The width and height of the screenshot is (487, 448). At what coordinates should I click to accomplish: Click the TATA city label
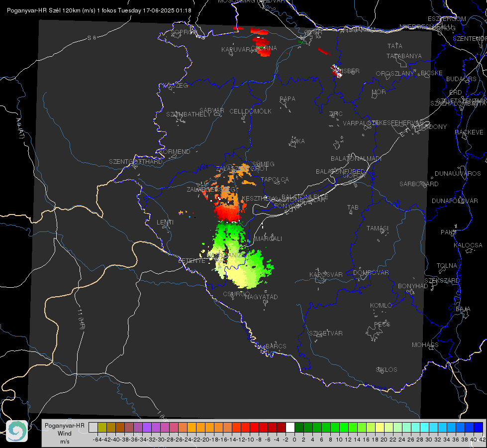tap(395, 46)
